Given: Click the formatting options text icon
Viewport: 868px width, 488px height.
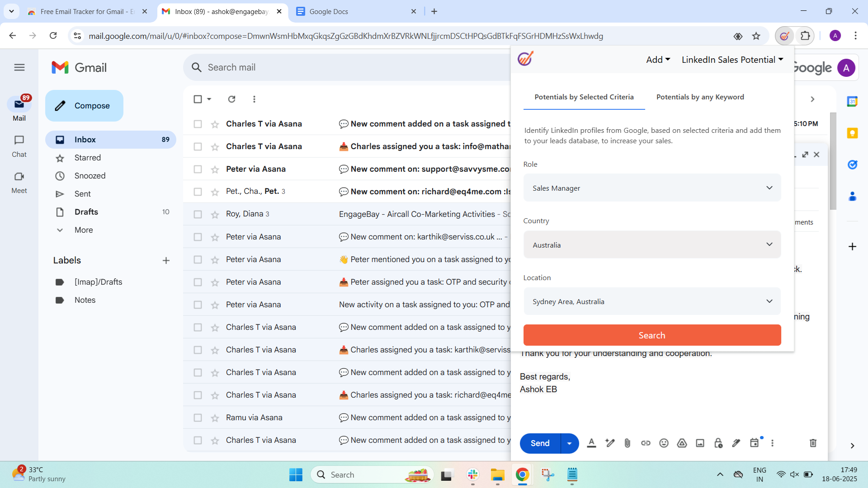Looking at the screenshot, I should (x=591, y=443).
